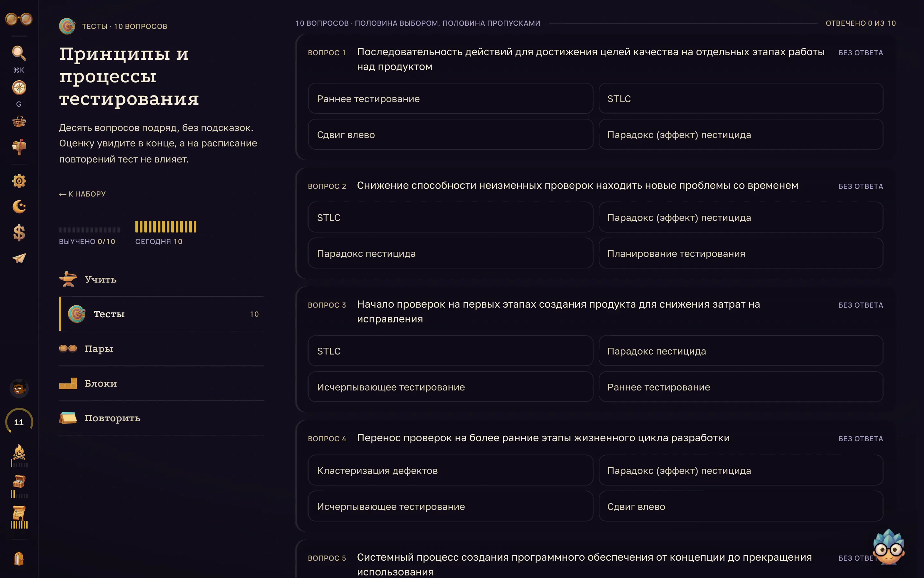The image size is (924, 578).
Task: Choose Планирование тестирования in question 2
Action: [741, 253]
